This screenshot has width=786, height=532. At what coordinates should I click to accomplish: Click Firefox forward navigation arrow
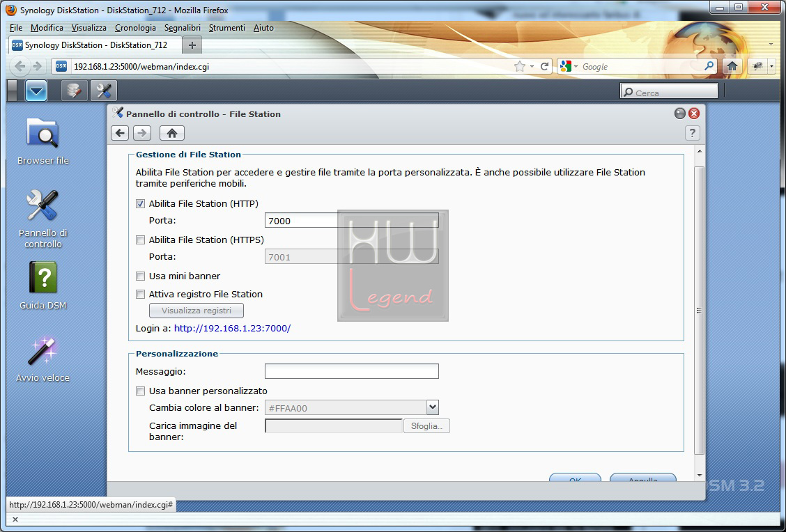37,66
